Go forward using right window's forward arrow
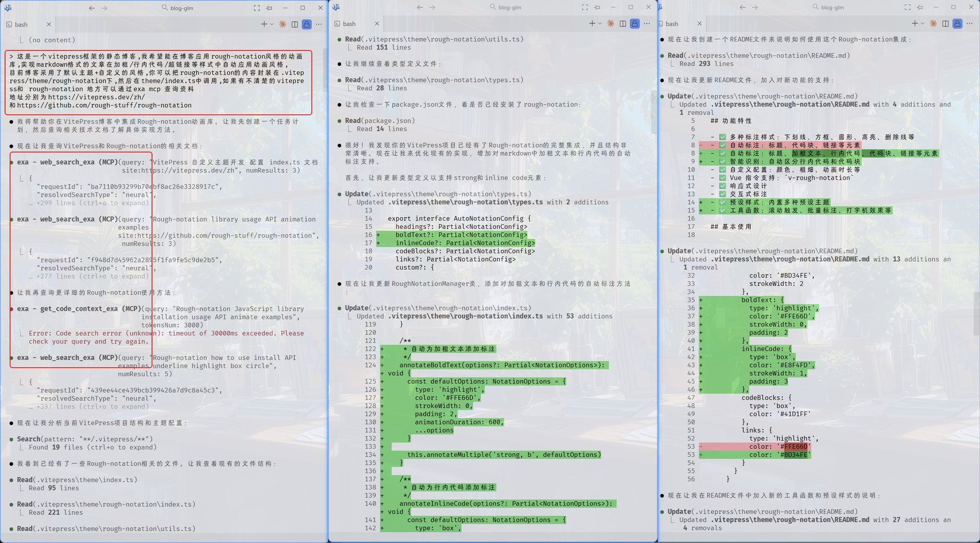This screenshot has width=980, height=543. tap(755, 7)
